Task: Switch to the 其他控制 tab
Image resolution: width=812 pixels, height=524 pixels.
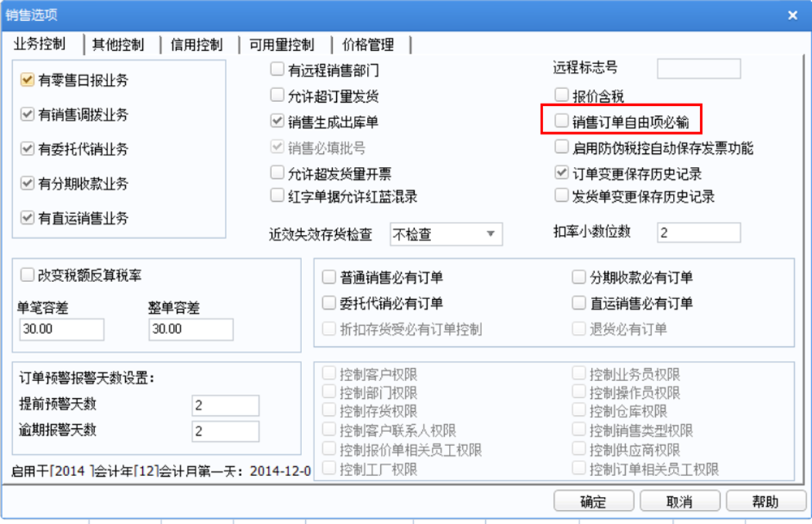Action: tap(118, 45)
